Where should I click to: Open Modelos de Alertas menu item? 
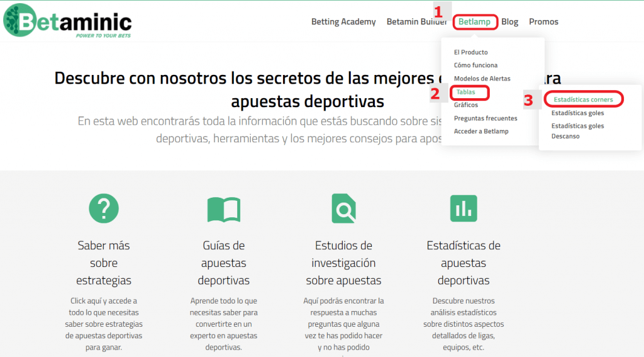point(482,79)
